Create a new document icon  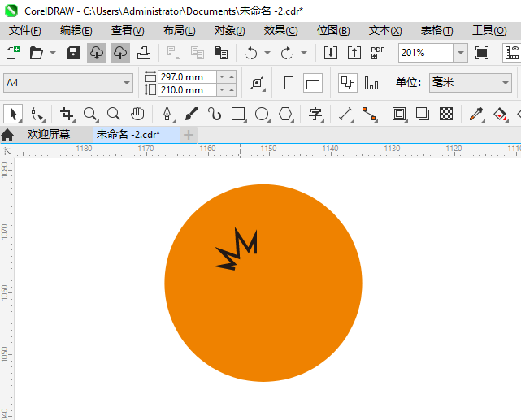(x=13, y=53)
